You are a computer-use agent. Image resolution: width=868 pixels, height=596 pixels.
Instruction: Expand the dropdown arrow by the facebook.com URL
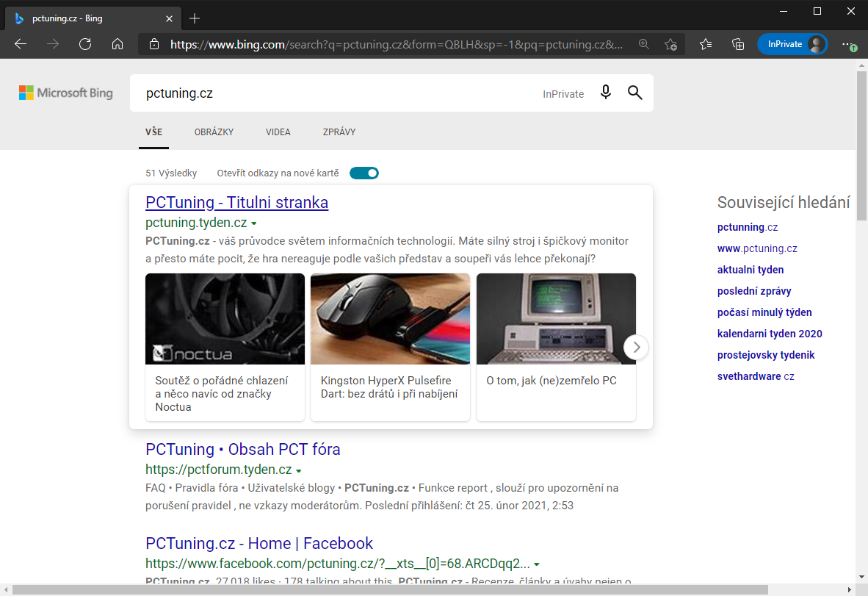tap(536, 565)
